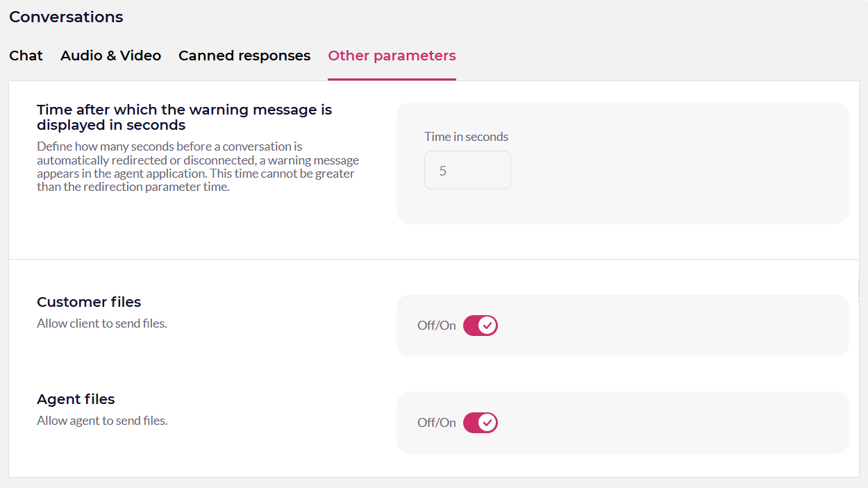This screenshot has width=868, height=488.
Task: Click the Agent files heading
Action: click(x=76, y=399)
